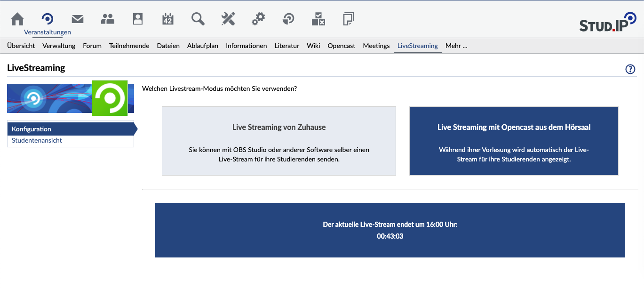Click the live-stream countdown banner
Viewport: 644px width, 289px height.
(x=390, y=230)
